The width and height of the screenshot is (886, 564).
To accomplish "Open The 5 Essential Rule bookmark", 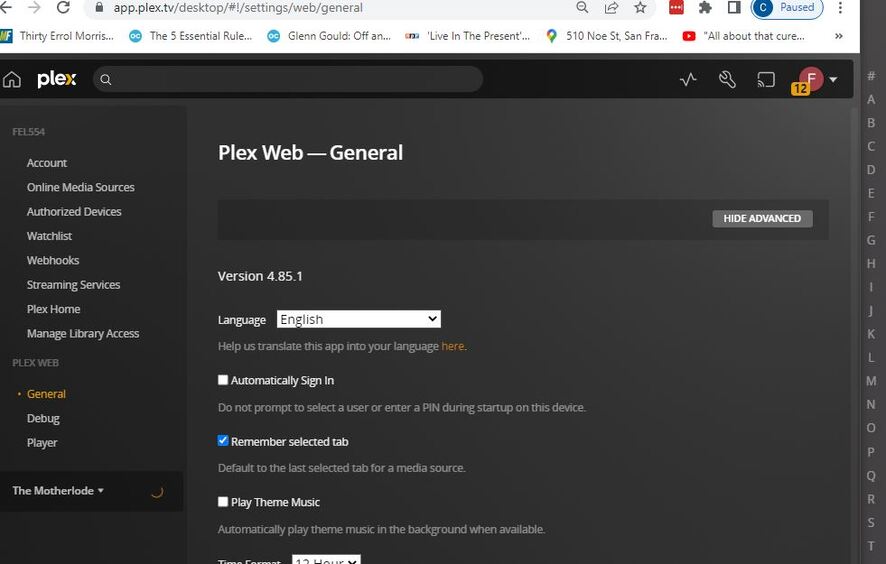I will click(x=190, y=36).
